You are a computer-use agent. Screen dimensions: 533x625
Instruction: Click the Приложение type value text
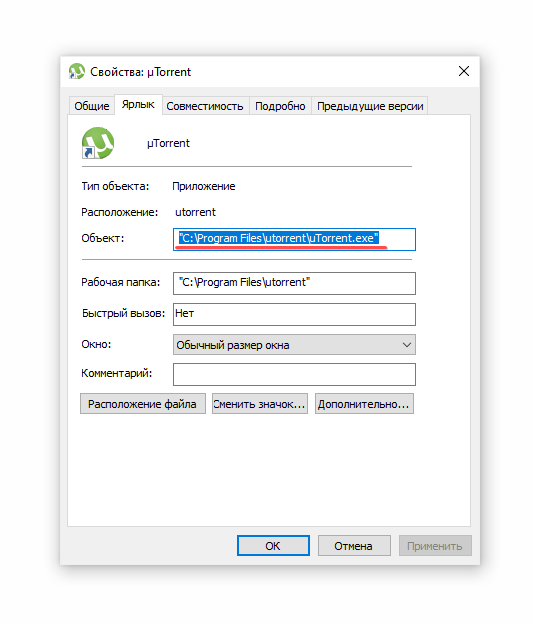204,186
